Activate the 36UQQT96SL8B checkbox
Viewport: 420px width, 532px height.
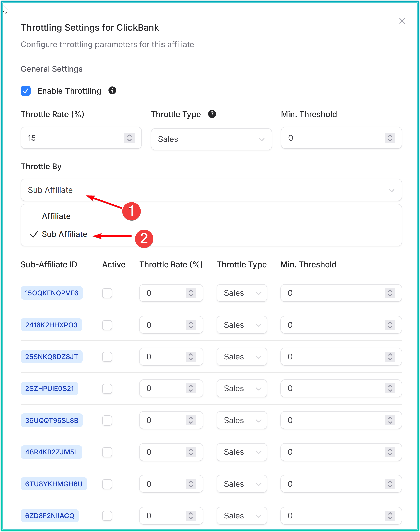[107, 421]
